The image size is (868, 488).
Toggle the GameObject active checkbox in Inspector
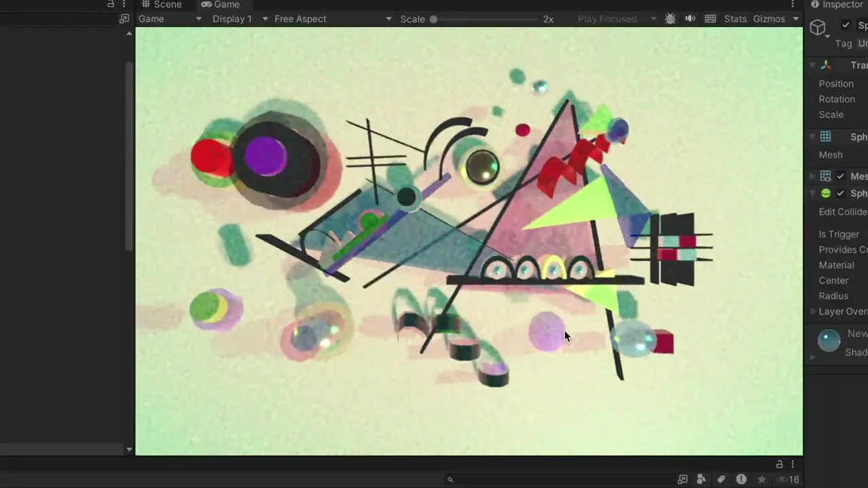tap(846, 25)
